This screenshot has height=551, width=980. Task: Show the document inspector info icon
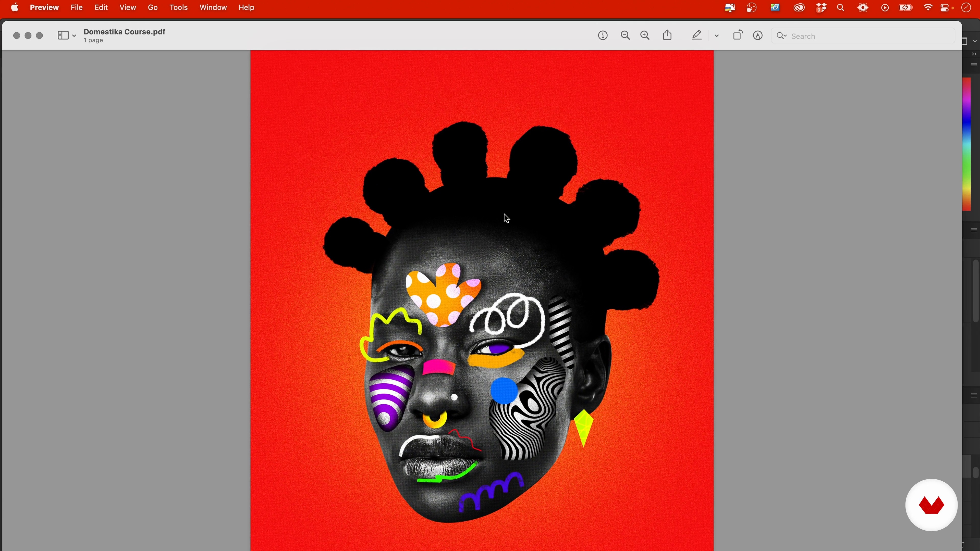[603, 36]
